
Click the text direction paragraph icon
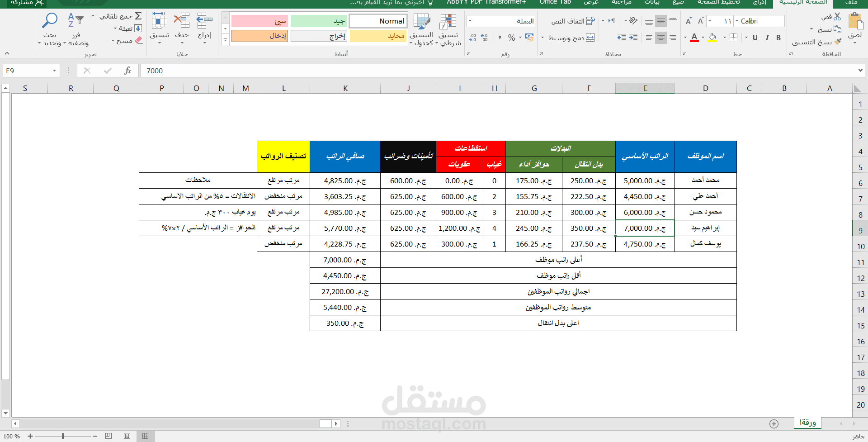click(612, 21)
